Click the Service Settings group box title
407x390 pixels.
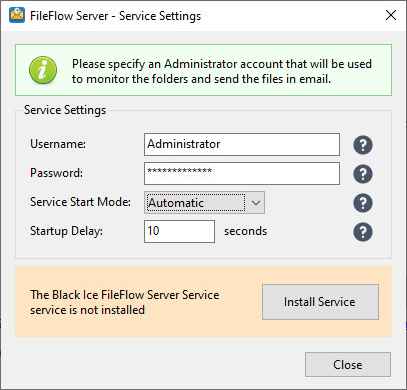pos(65,110)
